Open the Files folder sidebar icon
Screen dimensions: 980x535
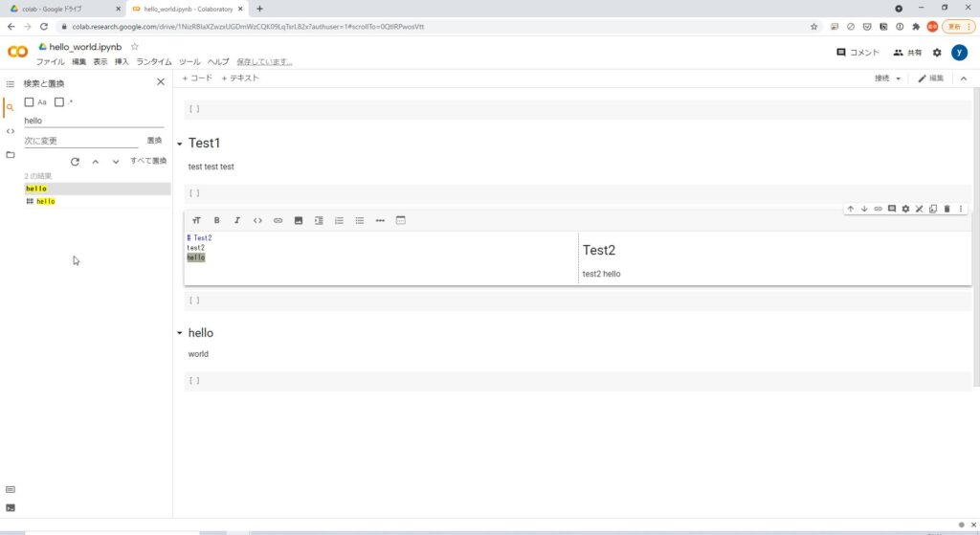click(x=10, y=154)
